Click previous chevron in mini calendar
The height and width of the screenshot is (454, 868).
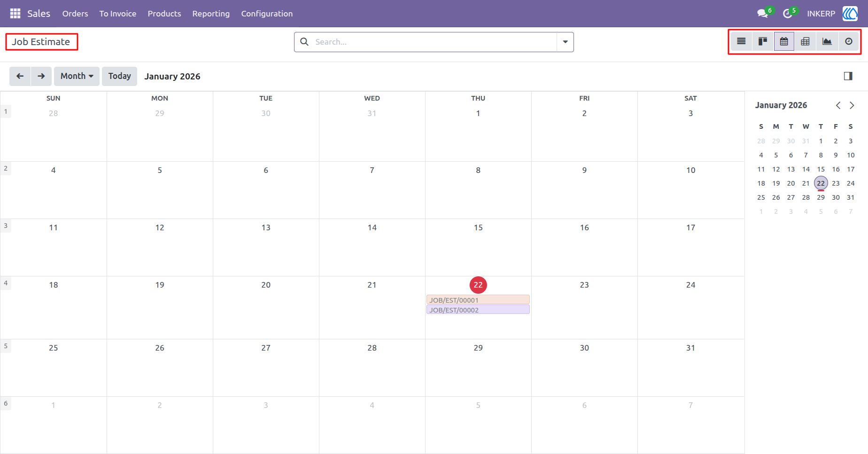click(x=838, y=105)
